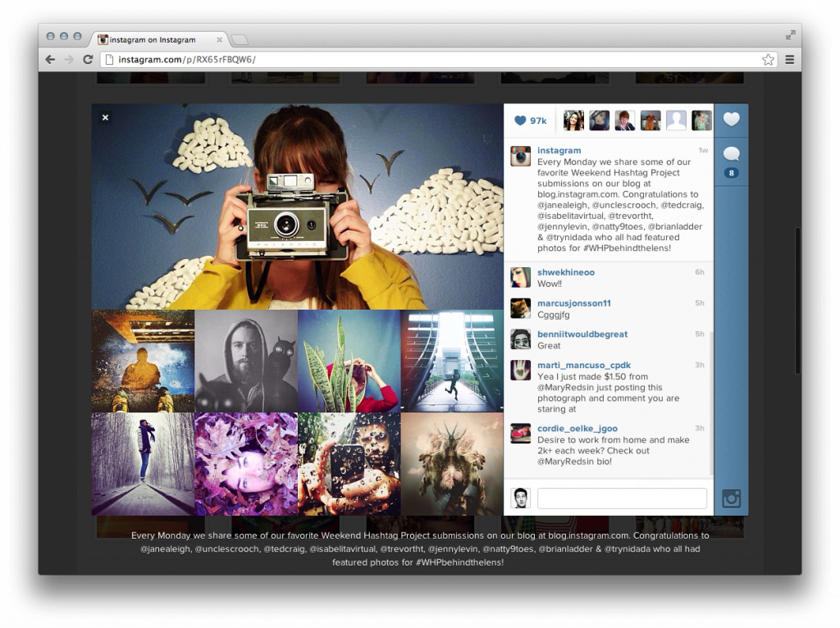Image resolution: width=840 pixels, height=628 pixels.
Task: Open the instagram account profile link
Action: pos(559,150)
